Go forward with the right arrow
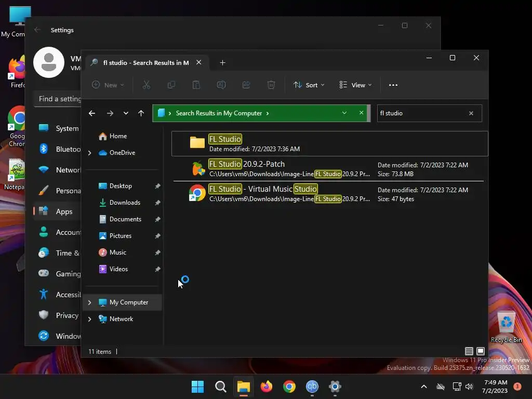This screenshot has width=532, height=399. coord(110,113)
